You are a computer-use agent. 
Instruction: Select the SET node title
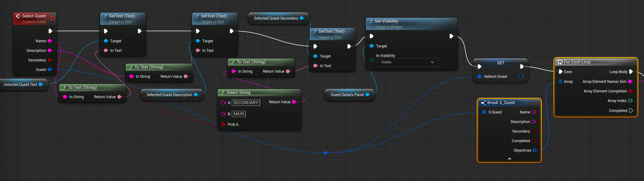tap(500, 63)
